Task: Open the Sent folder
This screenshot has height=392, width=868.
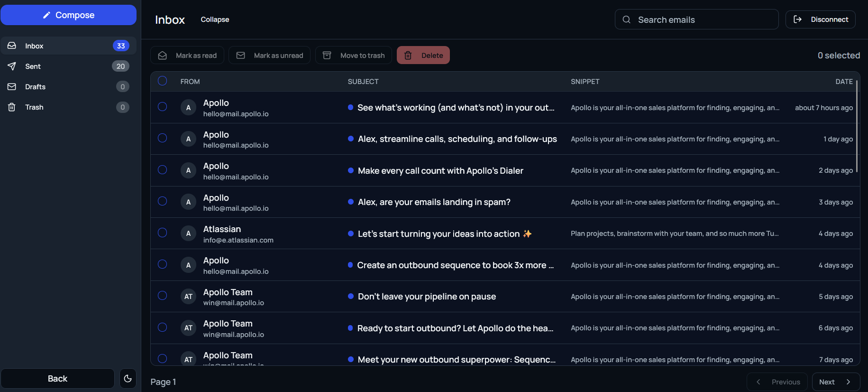Action: click(x=33, y=66)
